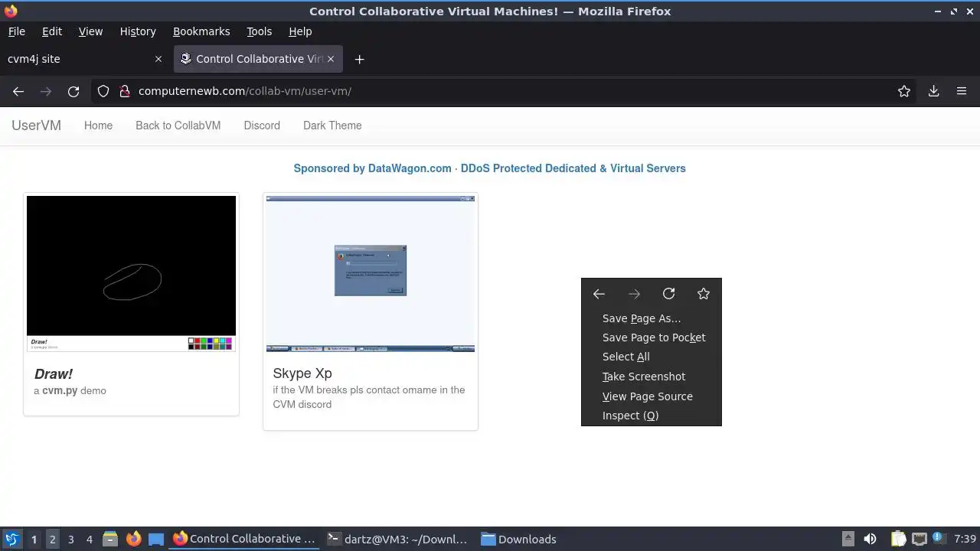The height and width of the screenshot is (551, 980).
Task: Open the file manager launcher icon
Action: (109, 539)
